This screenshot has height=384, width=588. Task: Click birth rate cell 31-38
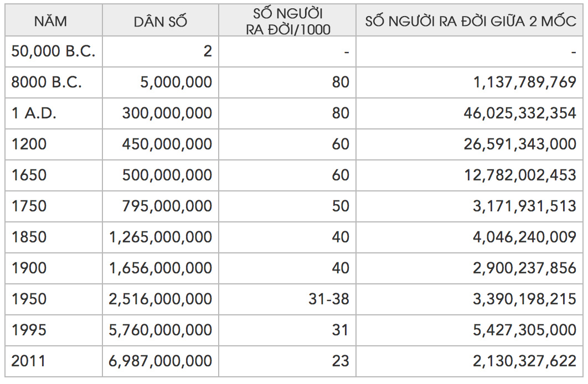329,299
